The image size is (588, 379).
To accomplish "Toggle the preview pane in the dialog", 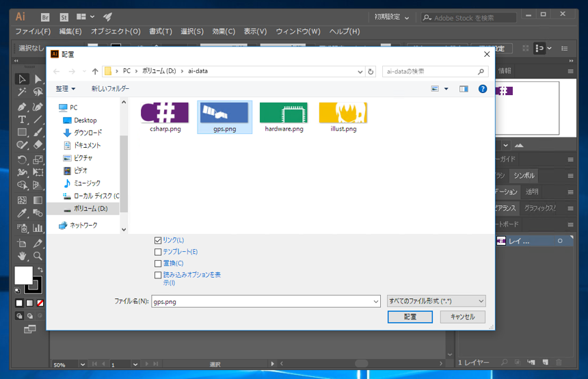I will tap(464, 89).
